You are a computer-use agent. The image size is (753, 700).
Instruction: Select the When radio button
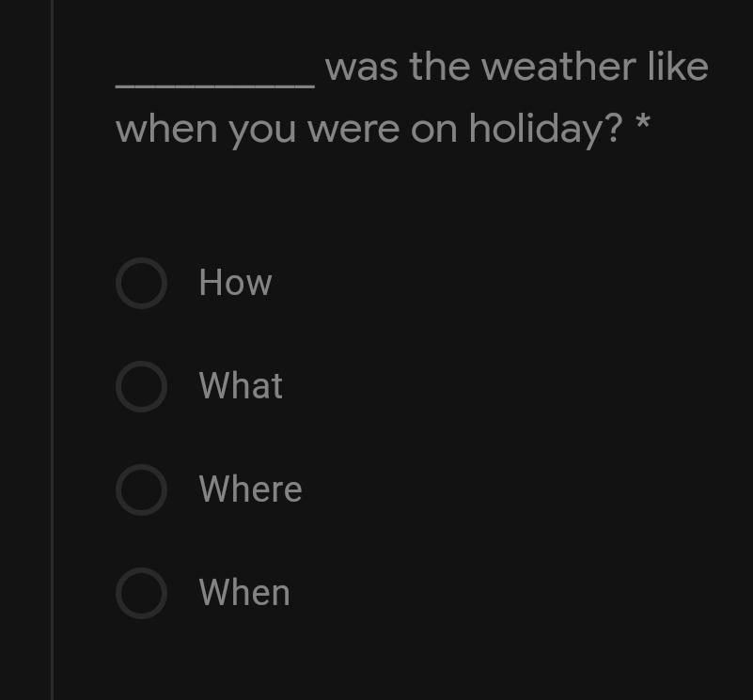(141, 594)
